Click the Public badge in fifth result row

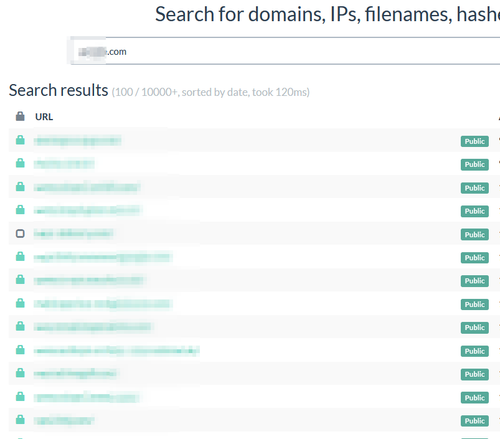point(475,234)
